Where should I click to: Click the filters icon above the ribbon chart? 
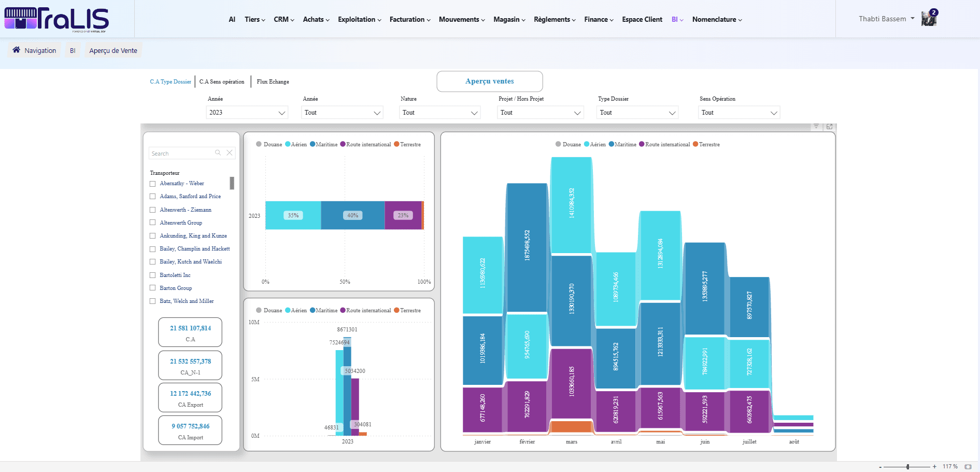(816, 127)
